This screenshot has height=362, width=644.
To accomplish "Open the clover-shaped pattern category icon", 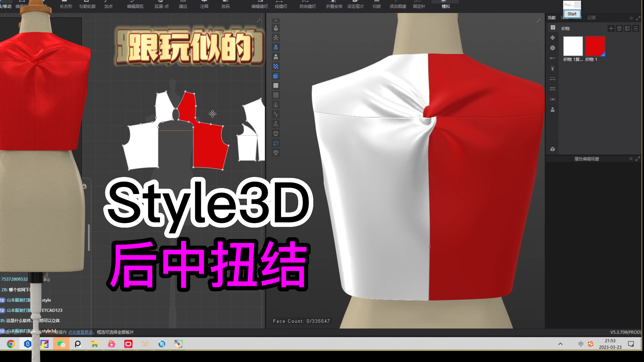I will tap(552, 38).
